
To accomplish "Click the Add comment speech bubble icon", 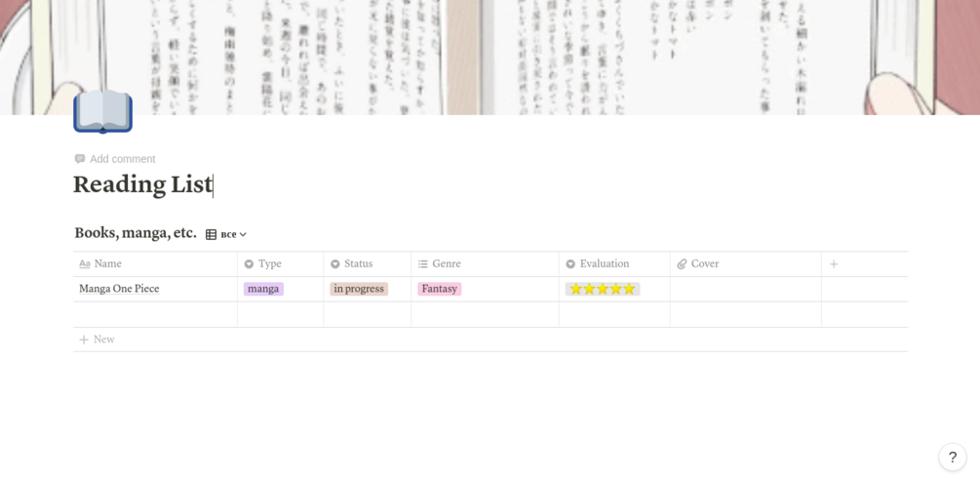I will [79, 159].
